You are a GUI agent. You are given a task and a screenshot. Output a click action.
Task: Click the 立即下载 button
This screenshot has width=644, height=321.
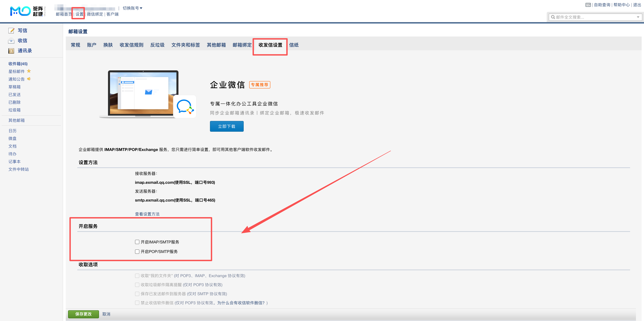tap(227, 126)
